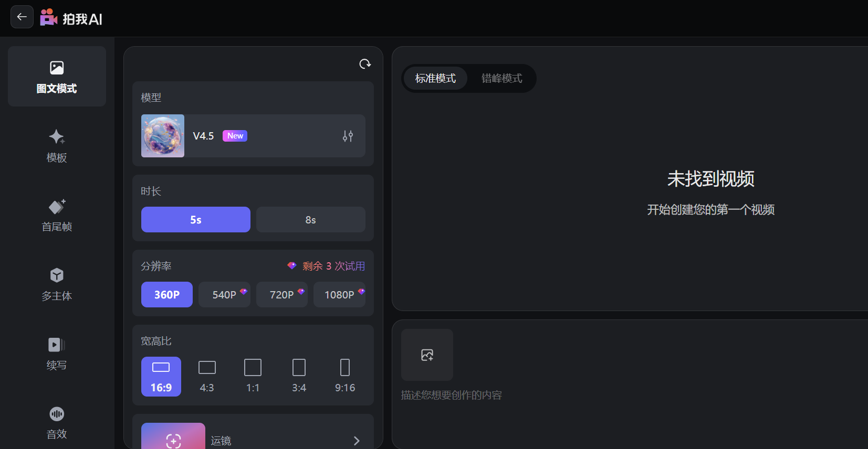This screenshot has height=449, width=868.
Task: Open the 音效 sidebar section
Action: click(x=57, y=423)
